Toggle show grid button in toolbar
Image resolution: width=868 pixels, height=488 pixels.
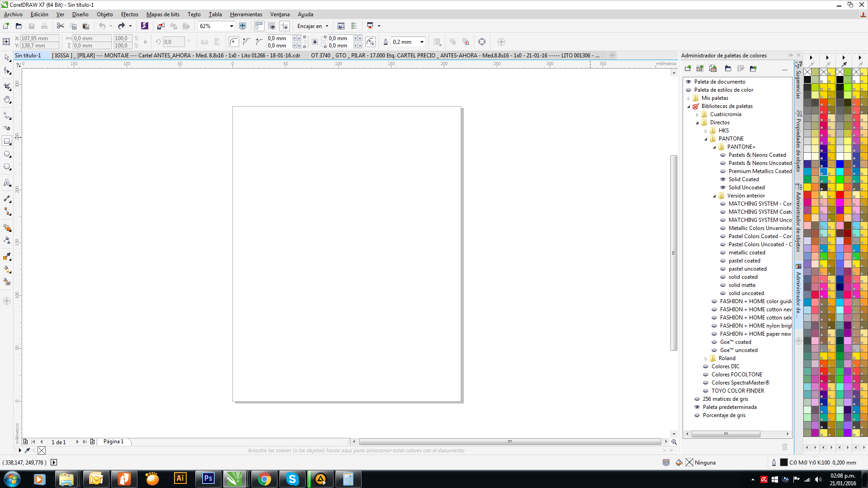(272, 26)
